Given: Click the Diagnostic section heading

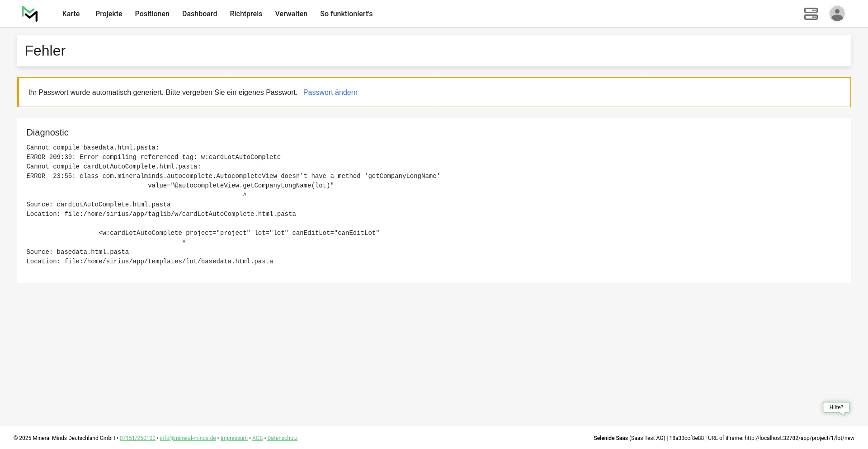Looking at the screenshot, I should pos(47,132).
